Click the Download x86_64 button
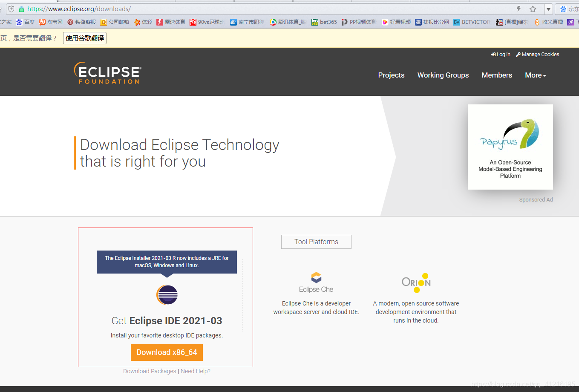Viewport: 579px width, 392px height. (x=167, y=352)
